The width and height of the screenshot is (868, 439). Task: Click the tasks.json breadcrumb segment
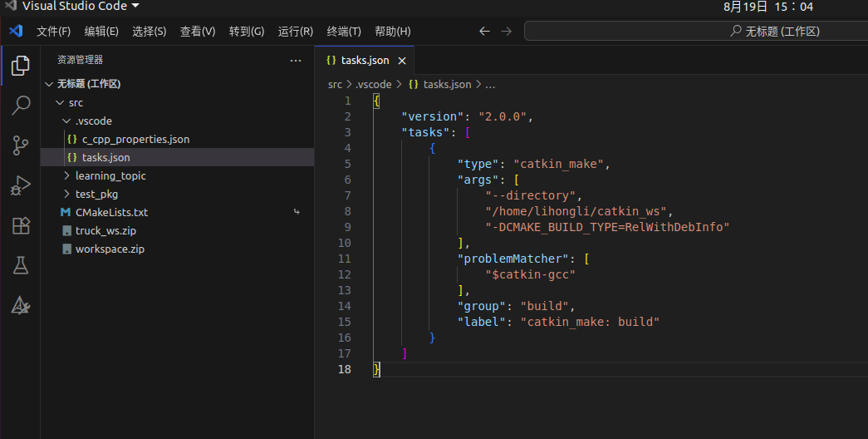pos(447,84)
